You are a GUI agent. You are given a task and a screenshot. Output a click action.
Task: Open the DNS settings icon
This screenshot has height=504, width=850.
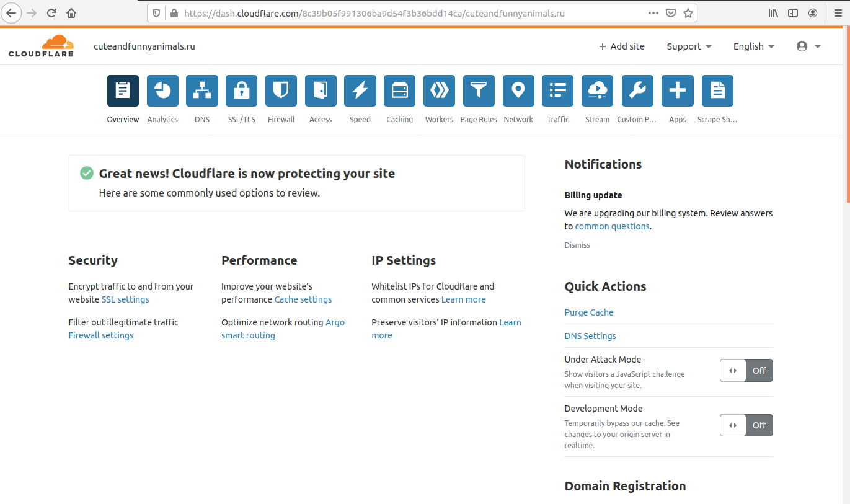coord(202,91)
